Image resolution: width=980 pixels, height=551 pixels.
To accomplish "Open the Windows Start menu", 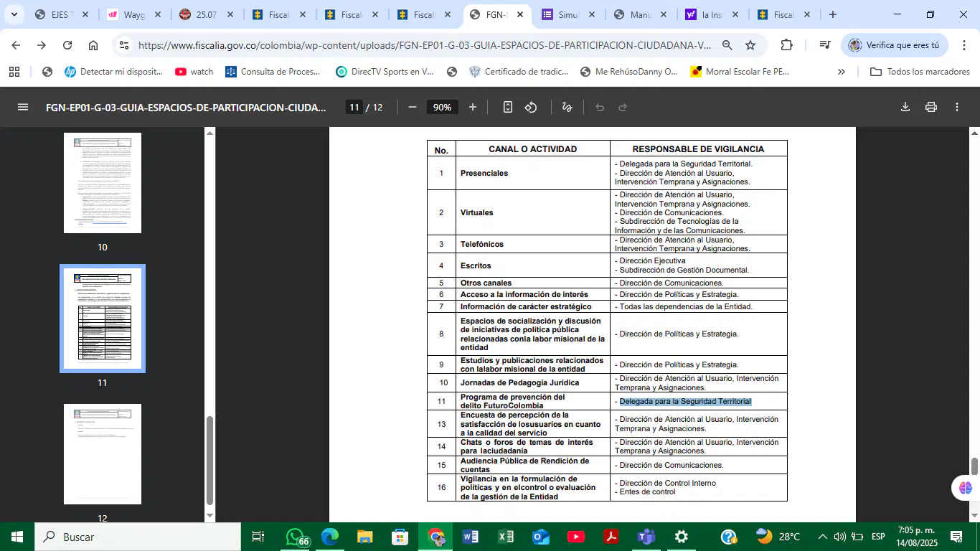I will coord(17,537).
